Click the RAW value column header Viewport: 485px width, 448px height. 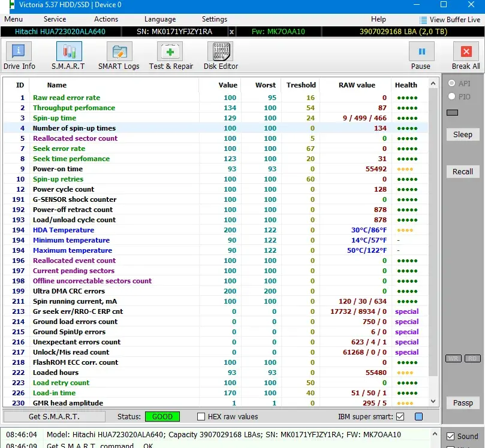[357, 85]
